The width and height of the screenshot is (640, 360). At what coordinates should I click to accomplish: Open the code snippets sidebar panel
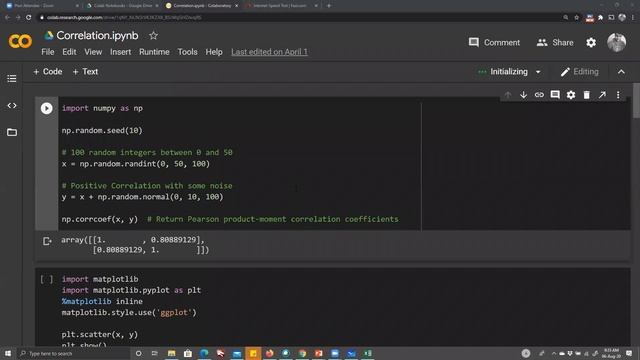pos(12,106)
